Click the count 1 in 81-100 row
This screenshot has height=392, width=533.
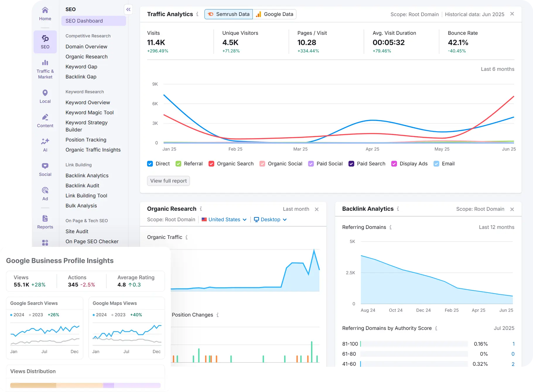coord(513,344)
